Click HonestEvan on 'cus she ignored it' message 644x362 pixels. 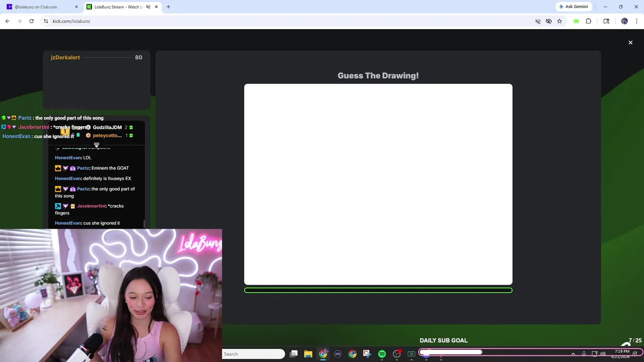[68, 223]
